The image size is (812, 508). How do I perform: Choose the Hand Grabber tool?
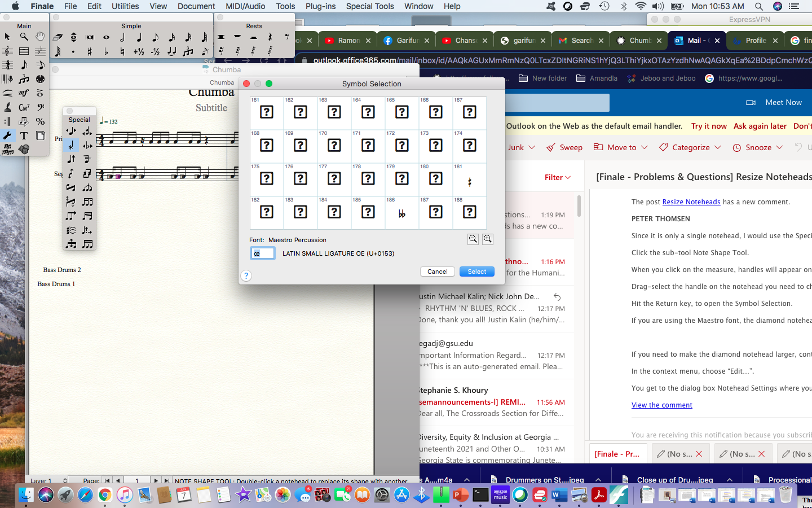(x=40, y=37)
